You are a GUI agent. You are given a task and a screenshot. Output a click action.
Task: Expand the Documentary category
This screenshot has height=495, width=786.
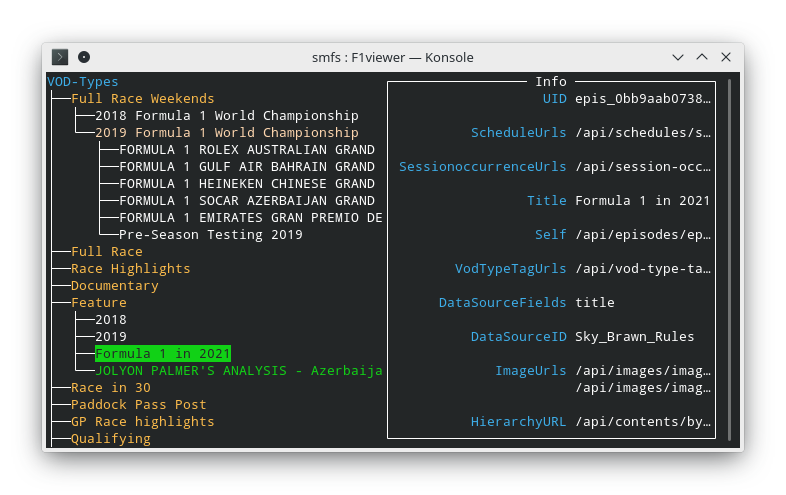[114, 286]
